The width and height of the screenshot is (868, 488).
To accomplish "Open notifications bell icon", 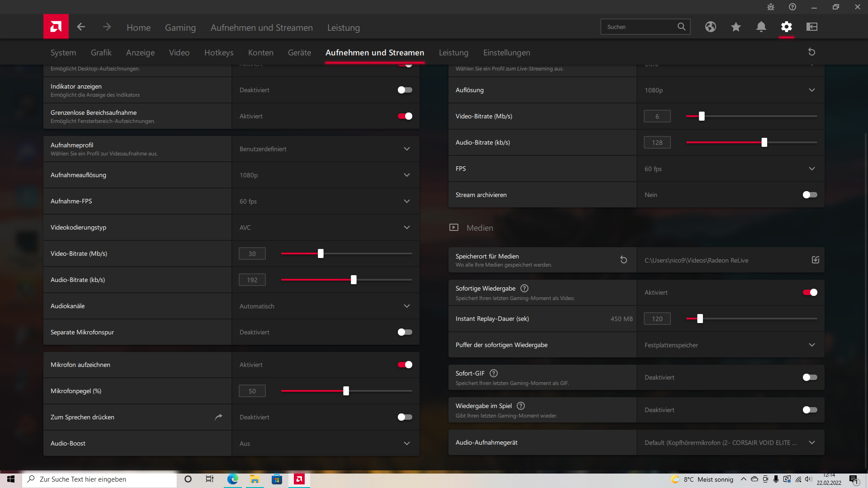I will [761, 27].
